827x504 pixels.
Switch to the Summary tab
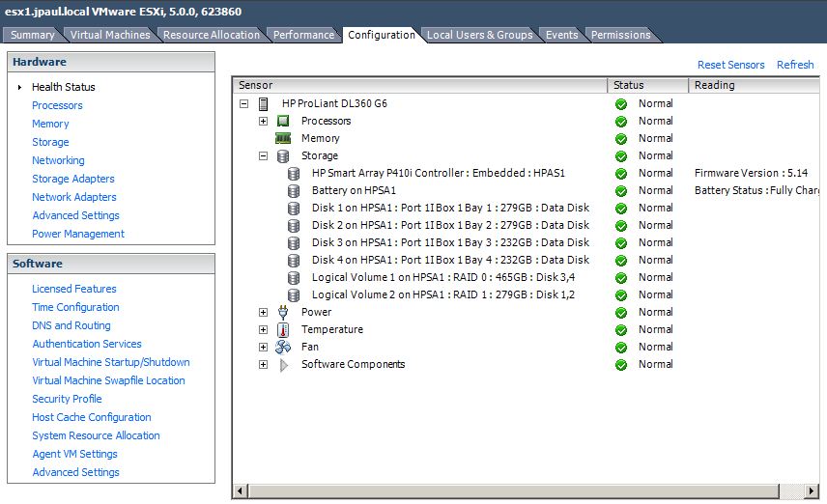33,35
